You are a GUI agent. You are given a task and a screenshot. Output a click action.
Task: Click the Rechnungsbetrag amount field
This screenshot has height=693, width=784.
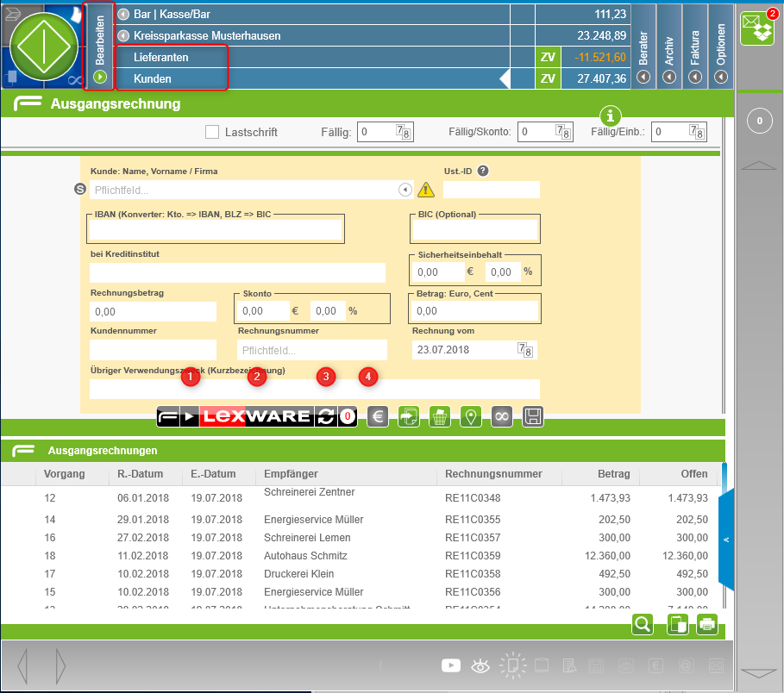[x=153, y=311]
